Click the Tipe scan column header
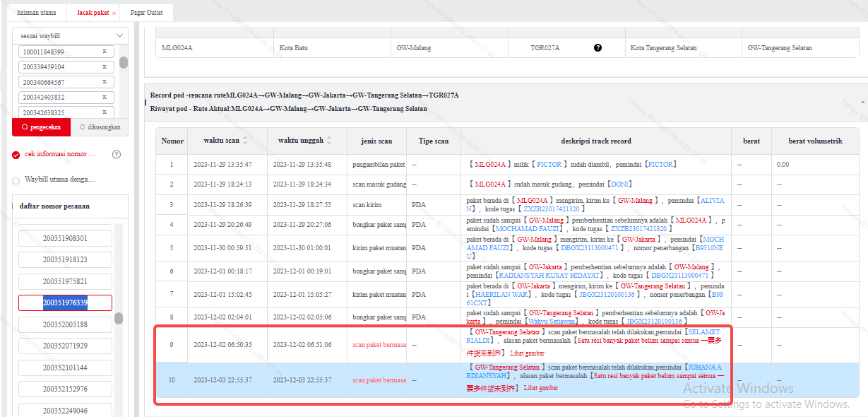Screen dimensions: 868x417 [434, 141]
